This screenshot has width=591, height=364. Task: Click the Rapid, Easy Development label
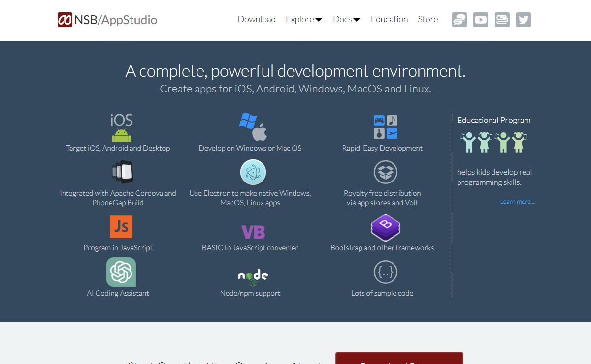coord(382,148)
